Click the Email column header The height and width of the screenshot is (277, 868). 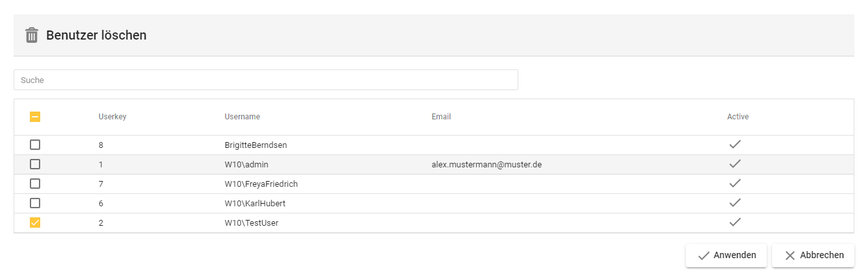click(441, 117)
